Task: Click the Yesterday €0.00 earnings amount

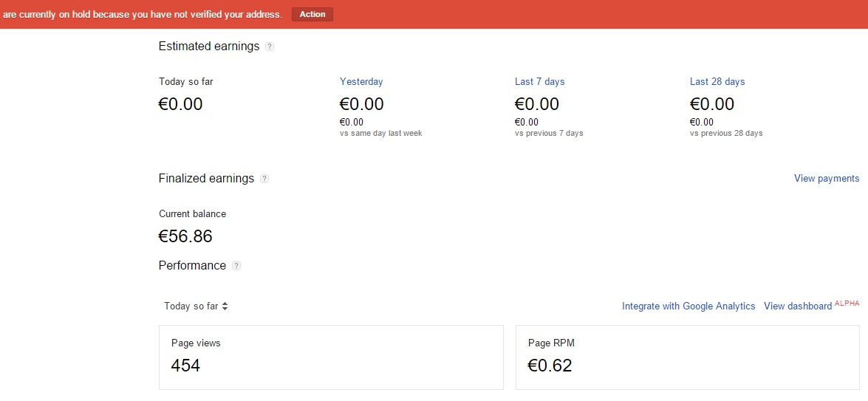Action: coord(361,104)
